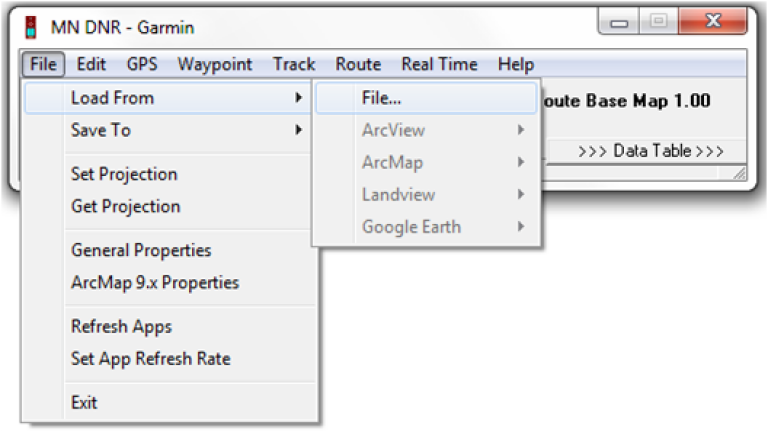Expand the Google Earth submenu
The width and height of the screenshot is (768, 432).
pos(426,227)
